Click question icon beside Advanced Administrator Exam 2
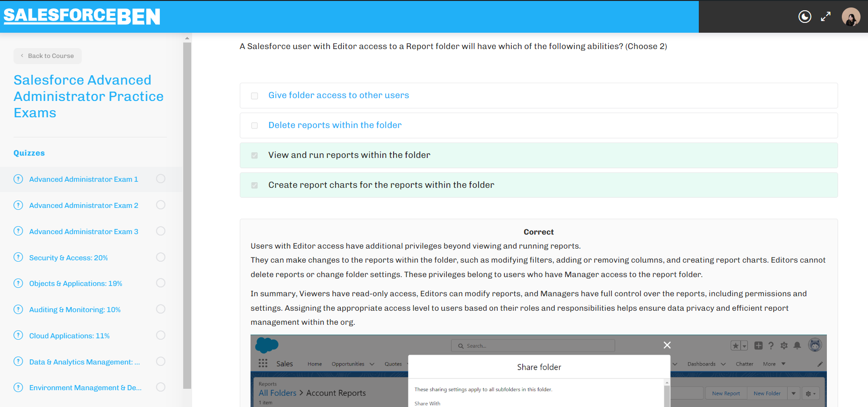The width and height of the screenshot is (868, 407). point(18,205)
